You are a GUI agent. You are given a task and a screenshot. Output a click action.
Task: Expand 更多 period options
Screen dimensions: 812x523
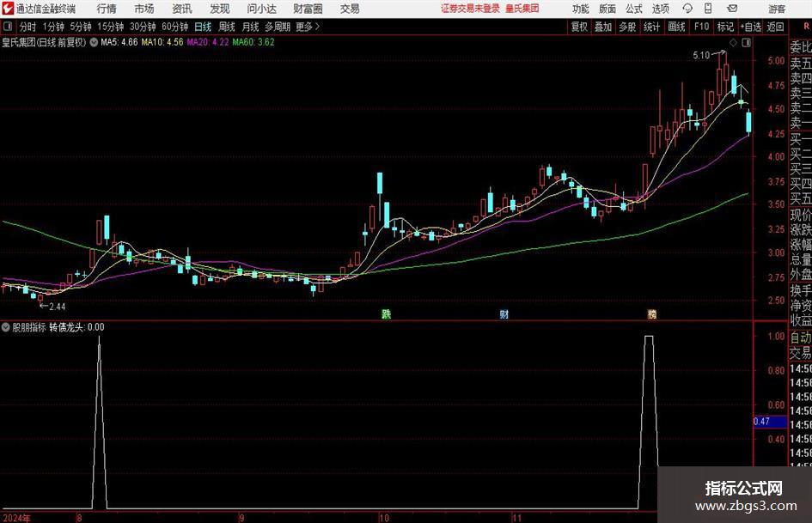pos(308,27)
